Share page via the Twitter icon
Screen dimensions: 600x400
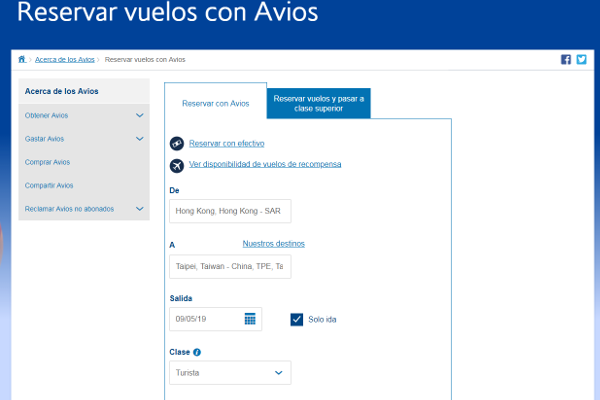[581, 59]
